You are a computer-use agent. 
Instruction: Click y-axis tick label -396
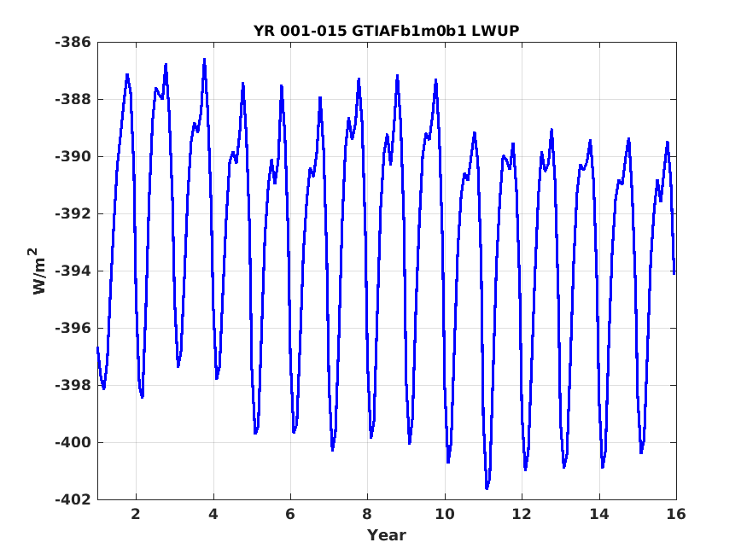pos(73,328)
